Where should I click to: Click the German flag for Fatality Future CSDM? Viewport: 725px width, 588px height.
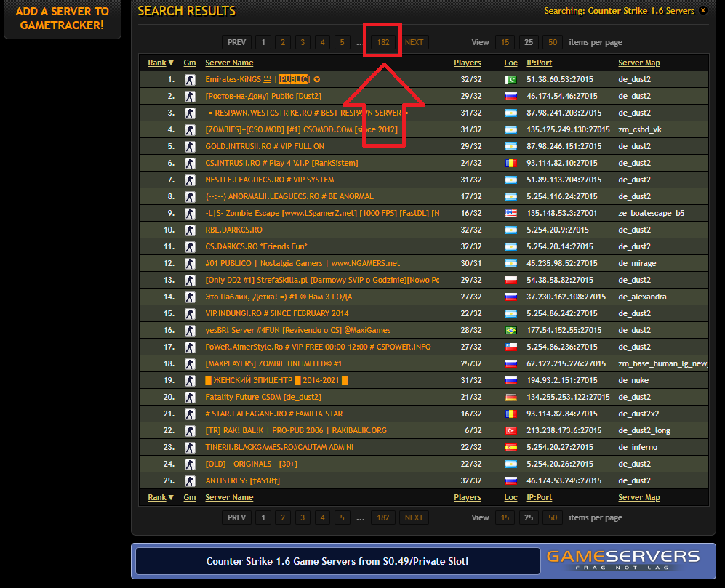[511, 397]
